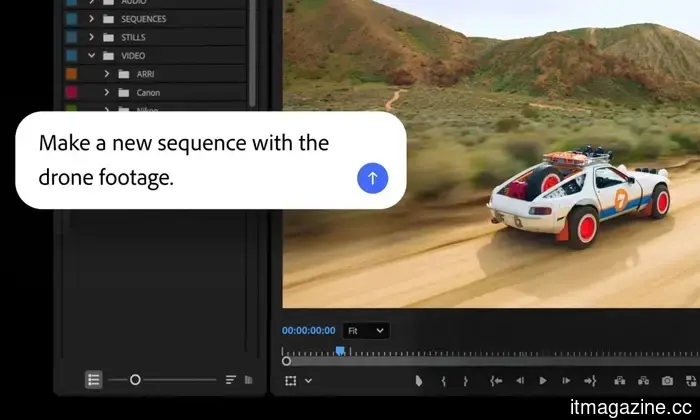The height and width of the screenshot is (420, 700).
Task: Click the Mark In button
Action: [443, 381]
